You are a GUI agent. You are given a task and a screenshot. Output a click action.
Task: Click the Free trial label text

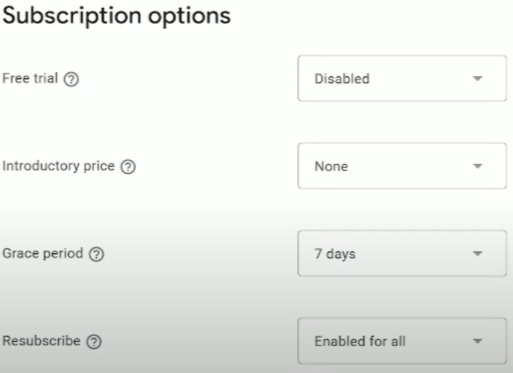(x=30, y=78)
